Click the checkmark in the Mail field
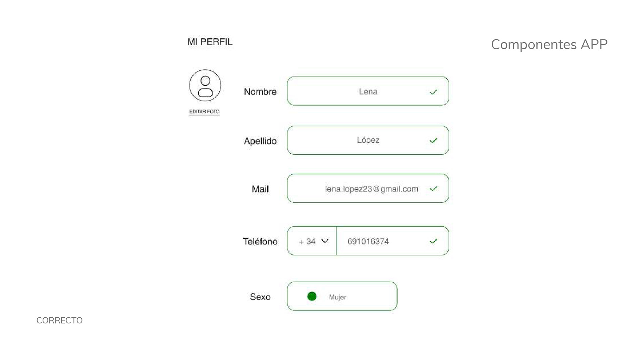This screenshot has height=362, width=644. tap(433, 189)
